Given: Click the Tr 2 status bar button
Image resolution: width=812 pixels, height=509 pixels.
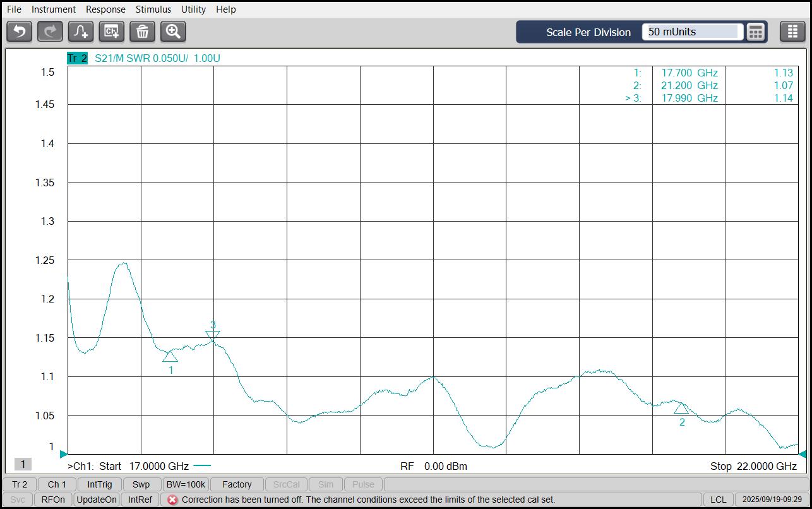Looking at the screenshot, I should [20, 484].
